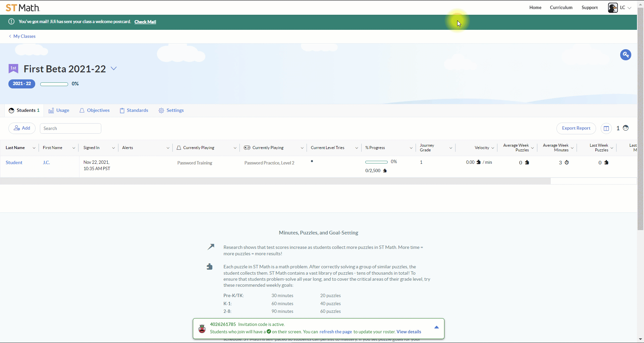Viewport: 644px width, 343px height.
Task: Open the Velocity column dropdown
Action: (493, 148)
